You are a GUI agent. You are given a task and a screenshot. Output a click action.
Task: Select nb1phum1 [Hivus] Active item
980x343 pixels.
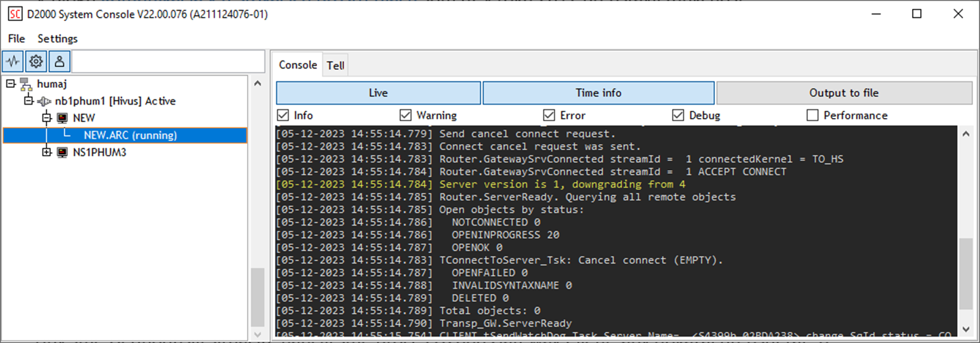click(x=115, y=101)
